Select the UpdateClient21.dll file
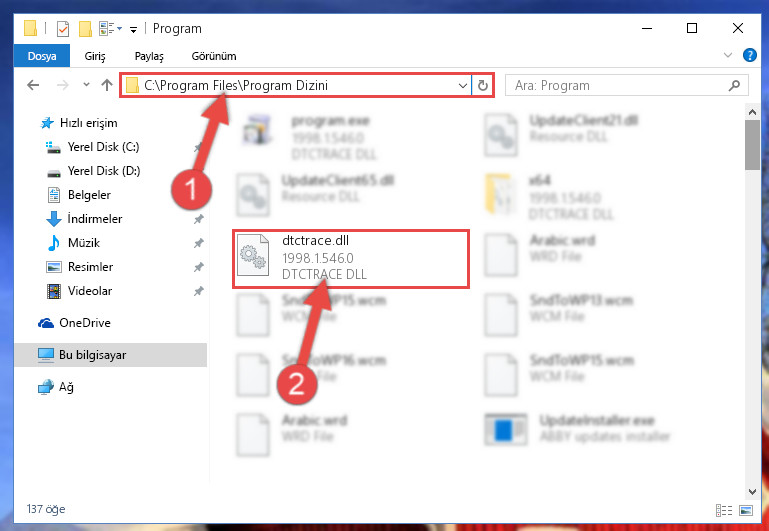The height and width of the screenshot is (531, 769). (561, 133)
